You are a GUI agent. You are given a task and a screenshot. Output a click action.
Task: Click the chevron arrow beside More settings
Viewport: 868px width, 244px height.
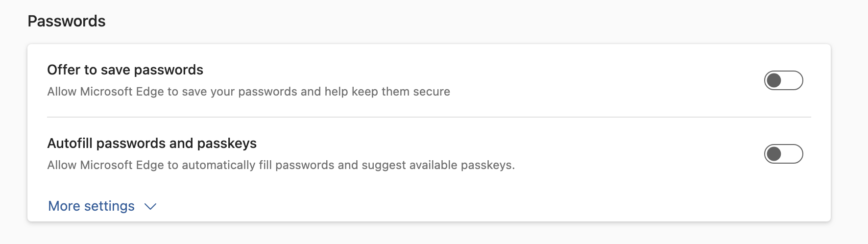click(x=150, y=207)
